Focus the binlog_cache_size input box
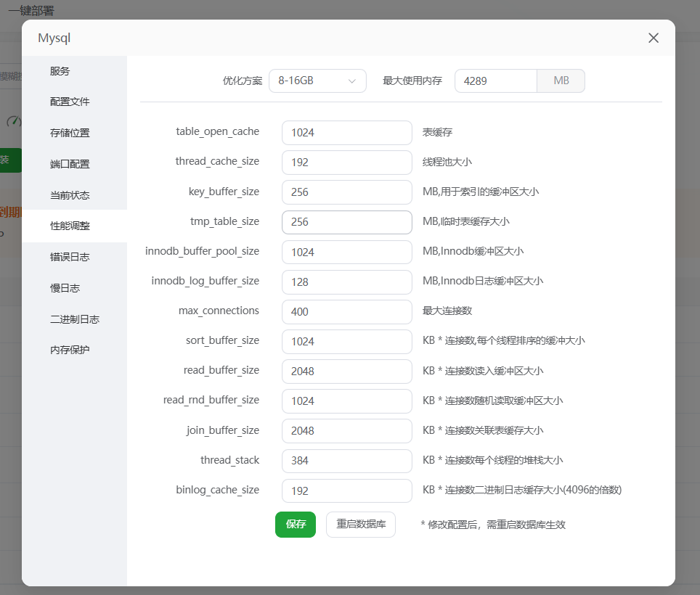 pyautogui.click(x=346, y=491)
